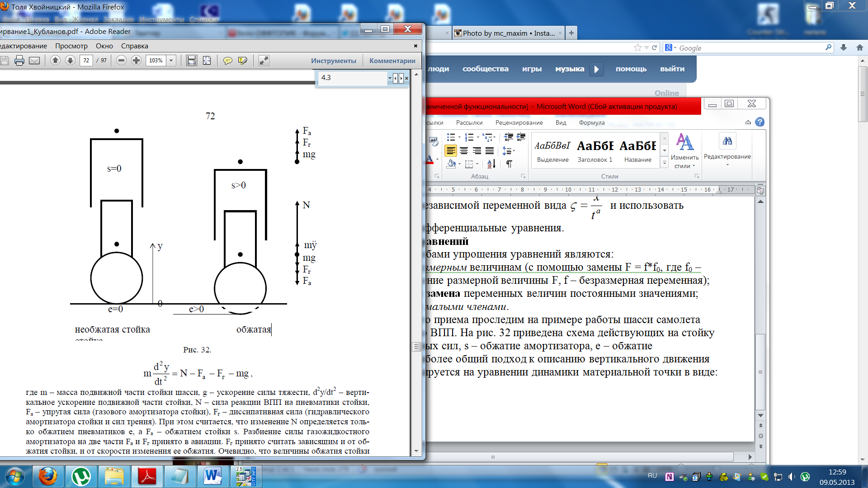
Task: Decrease paragraph indent in Word
Action: (509, 137)
